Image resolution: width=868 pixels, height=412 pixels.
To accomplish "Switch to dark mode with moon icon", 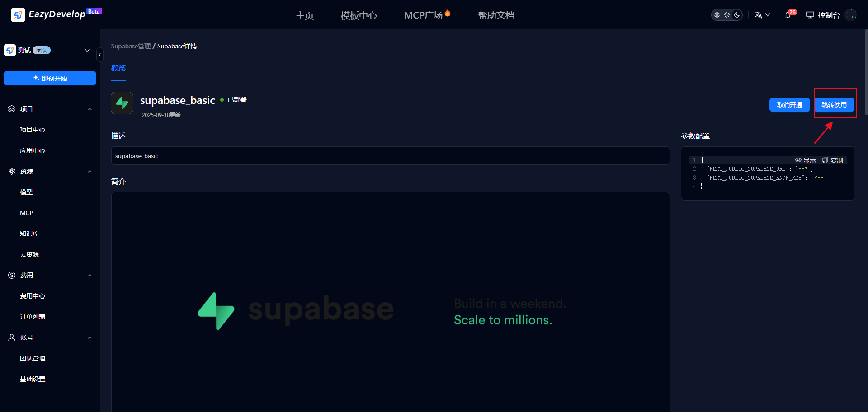I will (737, 15).
